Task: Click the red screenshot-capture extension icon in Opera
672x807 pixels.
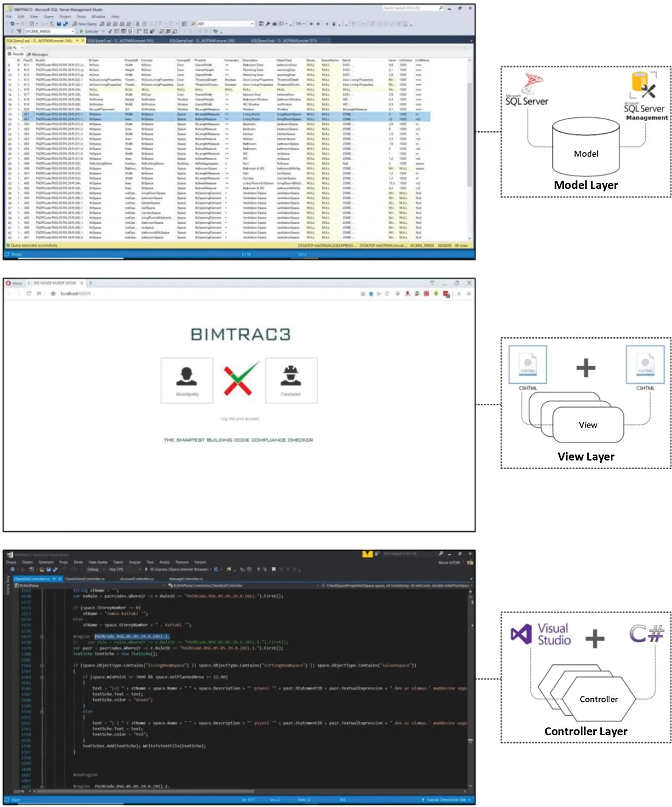Action: click(x=446, y=294)
